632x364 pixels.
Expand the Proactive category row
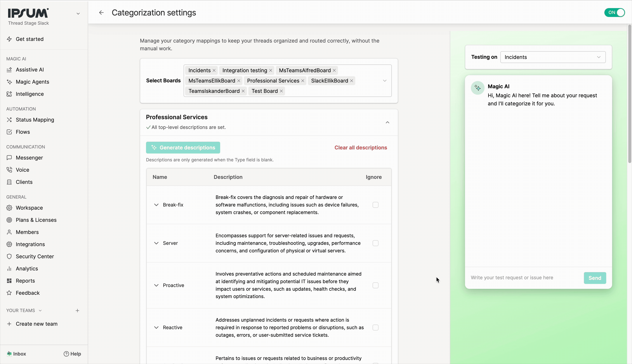156,285
